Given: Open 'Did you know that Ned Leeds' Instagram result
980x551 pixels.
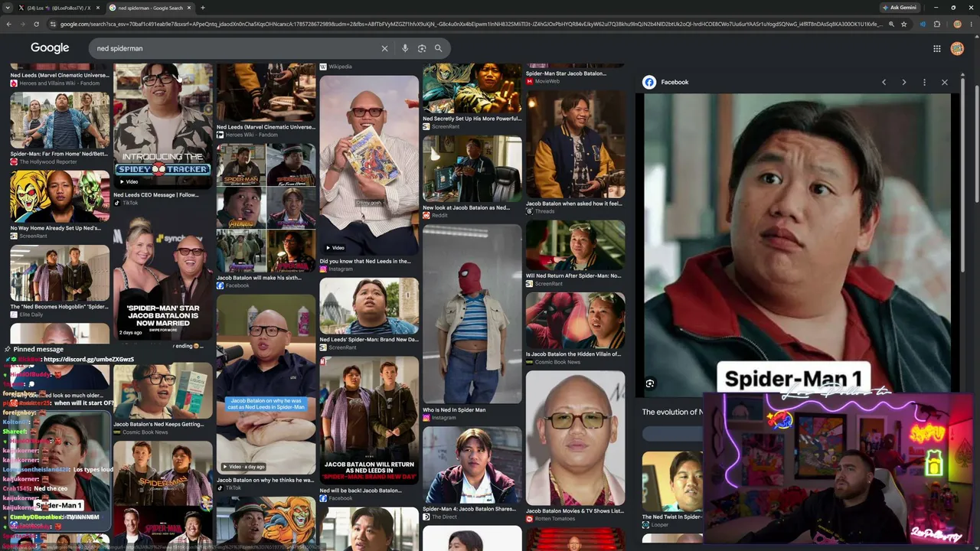Looking at the screenshot, I should tap(369, 166).
